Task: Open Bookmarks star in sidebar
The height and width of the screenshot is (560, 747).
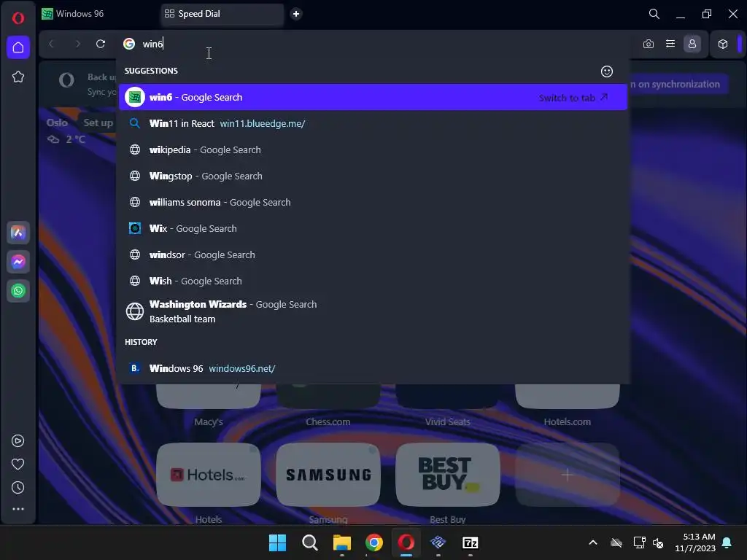Action: tap(18, 77)
